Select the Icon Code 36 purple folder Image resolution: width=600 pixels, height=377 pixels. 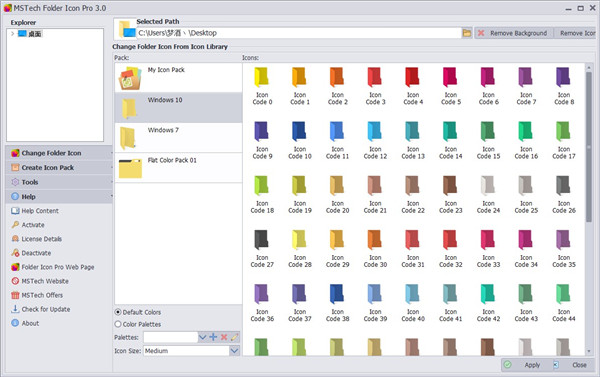[x=262, y=303]
